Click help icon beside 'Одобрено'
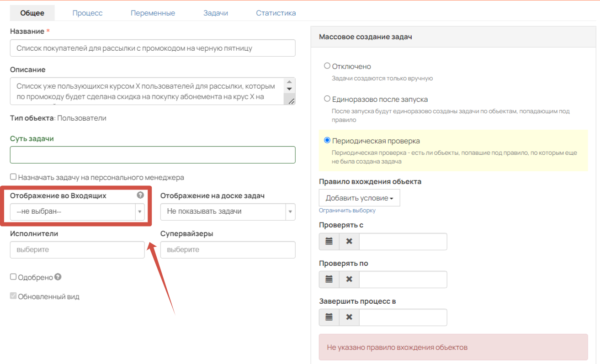The width and height of the screenshot is (600, 364). tap(58, 277)
